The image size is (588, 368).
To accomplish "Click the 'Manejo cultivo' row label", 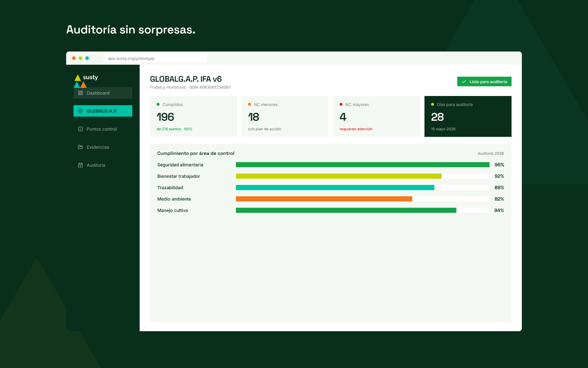I will [x=173, y=210].
